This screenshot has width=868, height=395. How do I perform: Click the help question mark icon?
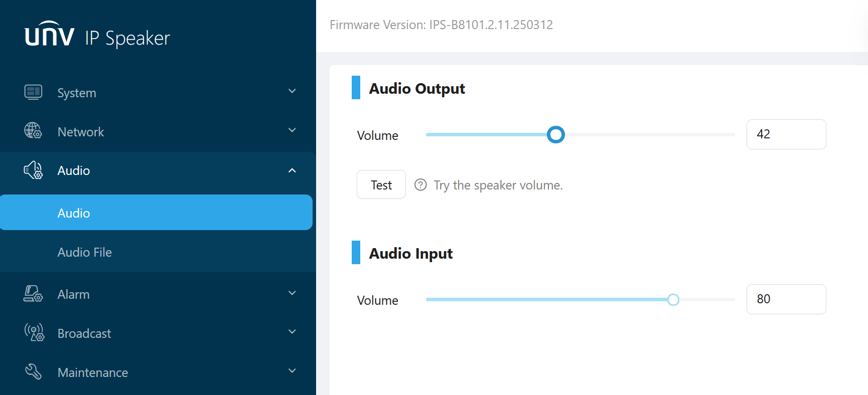(420, 185)
